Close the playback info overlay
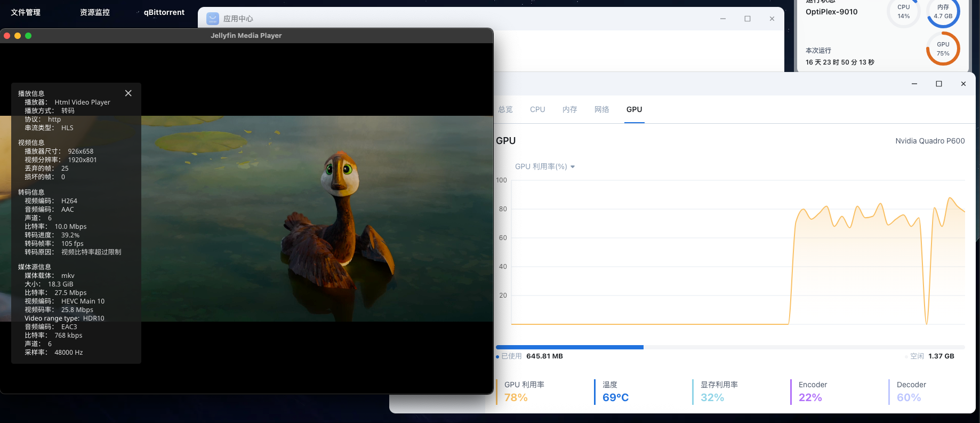980x423 pixels. click(x=128, y=93)
